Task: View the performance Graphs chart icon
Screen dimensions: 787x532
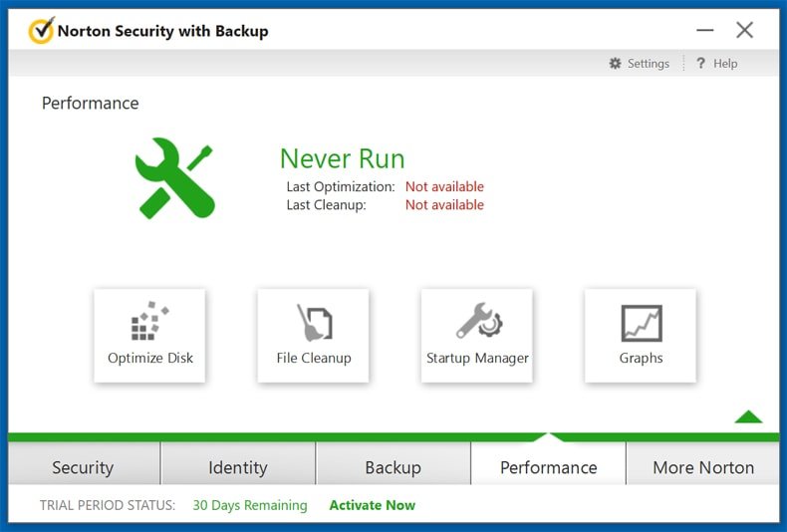Action: click(642, 323)
